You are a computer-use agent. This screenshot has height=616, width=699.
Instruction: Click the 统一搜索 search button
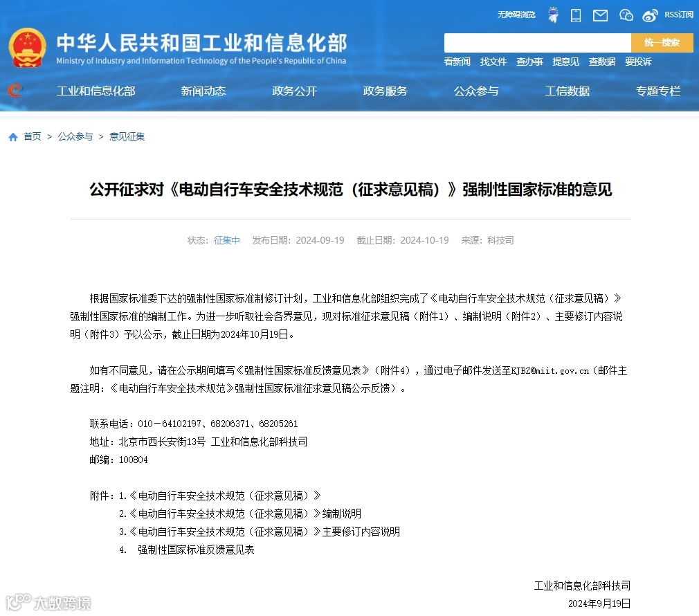[662, 43]
